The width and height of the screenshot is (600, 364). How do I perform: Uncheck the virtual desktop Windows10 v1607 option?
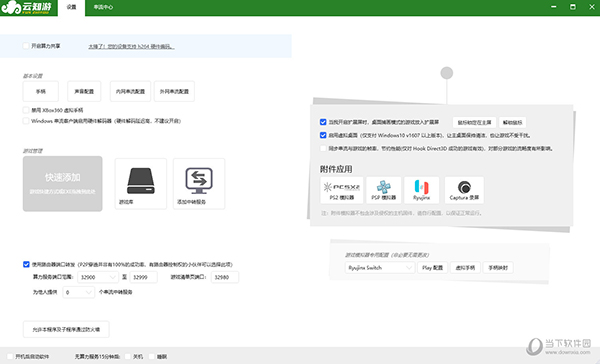pyautogui.click(x=323, y=135)
